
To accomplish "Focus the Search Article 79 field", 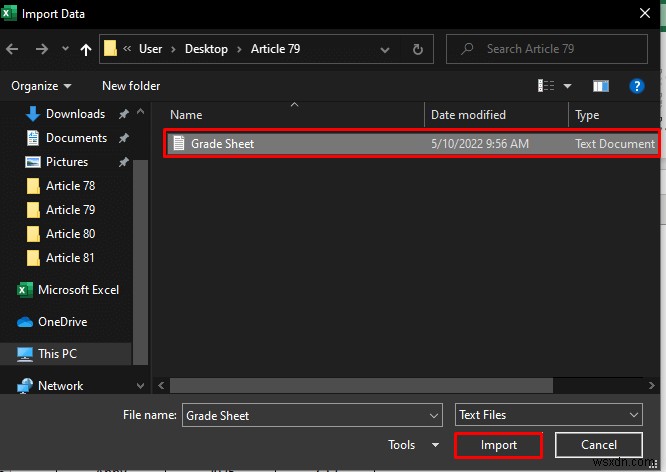I will coord(547,49).
